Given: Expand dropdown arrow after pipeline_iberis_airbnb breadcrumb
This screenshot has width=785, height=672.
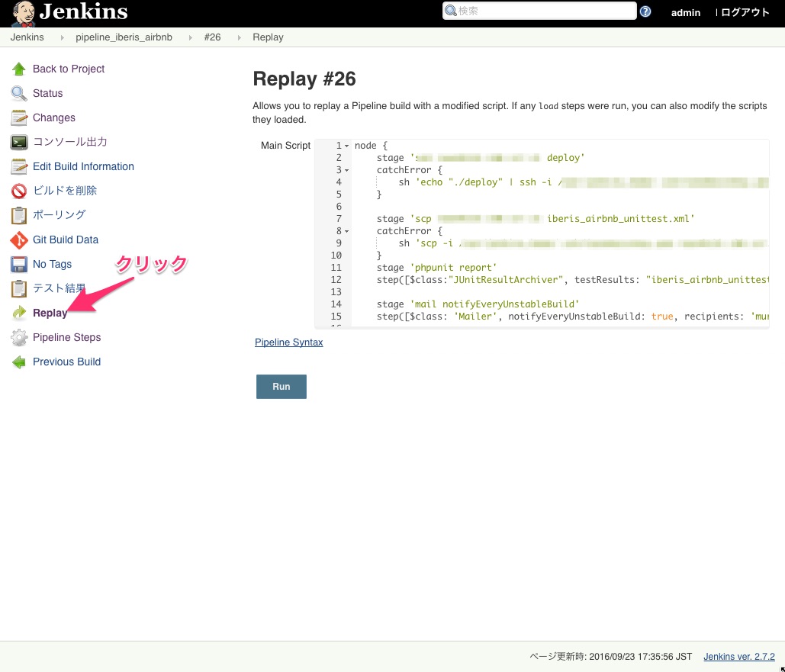Looking at the screenshot, I should coord(190,37).
